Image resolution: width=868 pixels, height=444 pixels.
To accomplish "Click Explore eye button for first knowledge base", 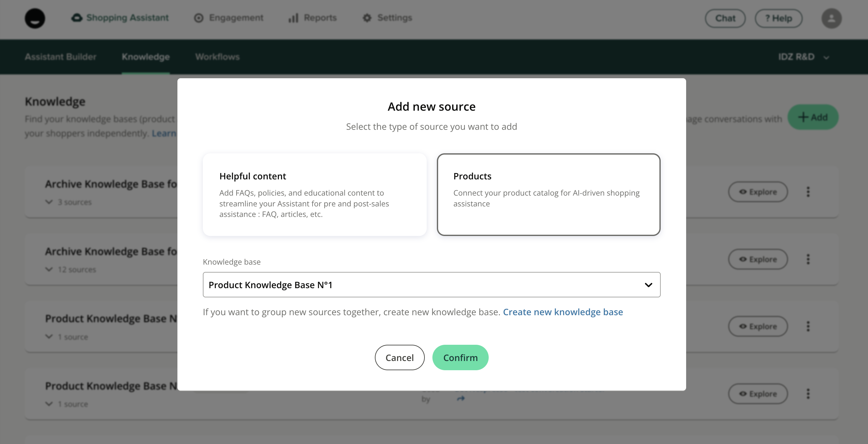I will (x=758, y=192).
